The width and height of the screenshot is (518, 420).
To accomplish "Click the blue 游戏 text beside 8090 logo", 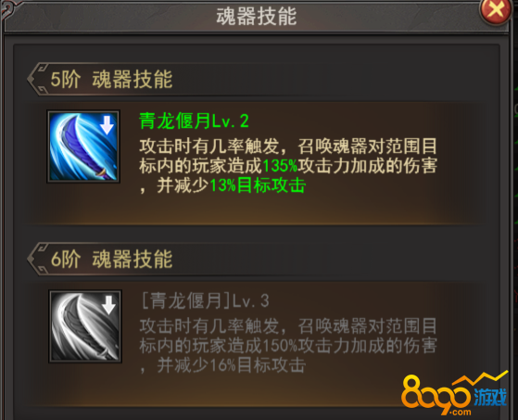I will click(490, 397).
